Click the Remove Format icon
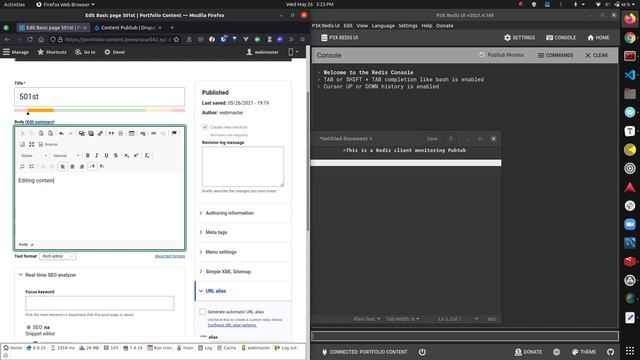The width and height of the screenshot is (640, 360). (147, 156)
